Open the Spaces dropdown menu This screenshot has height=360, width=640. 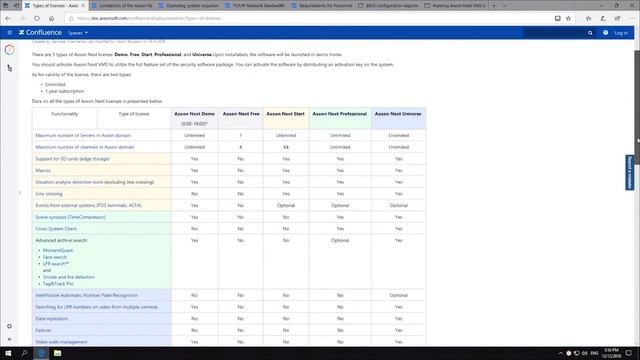[78, 33]
